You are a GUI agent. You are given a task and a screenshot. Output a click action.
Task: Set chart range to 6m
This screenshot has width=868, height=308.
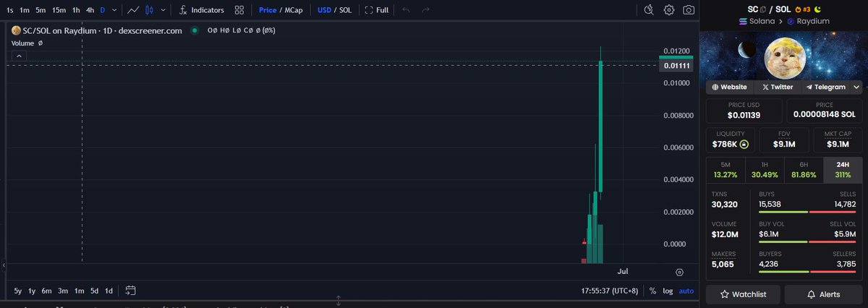click(46, 291)
